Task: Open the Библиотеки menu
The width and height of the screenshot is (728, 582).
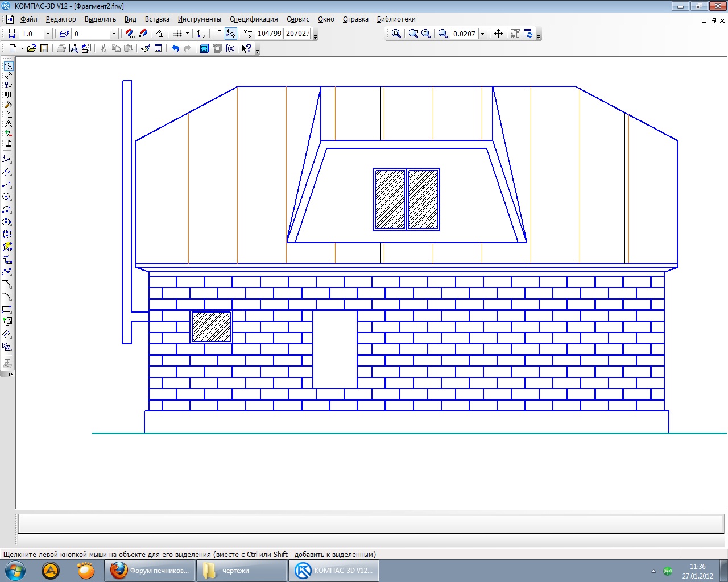Action: pos(396,19)
